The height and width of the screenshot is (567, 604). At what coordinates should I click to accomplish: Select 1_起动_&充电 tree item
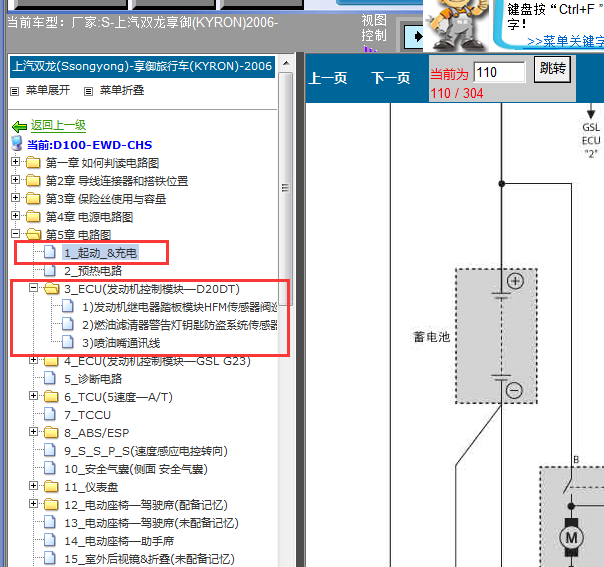(101, 253)
